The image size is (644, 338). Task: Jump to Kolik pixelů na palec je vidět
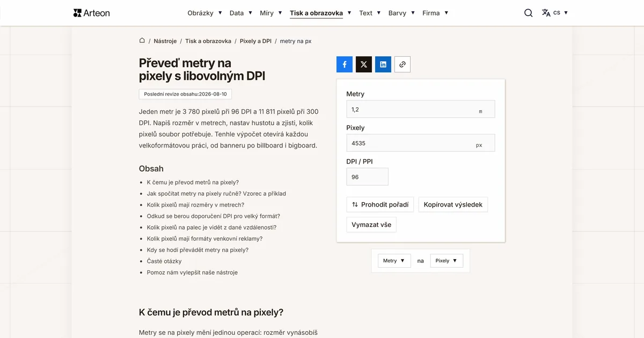pyautogui.click(x=211, y=227)
